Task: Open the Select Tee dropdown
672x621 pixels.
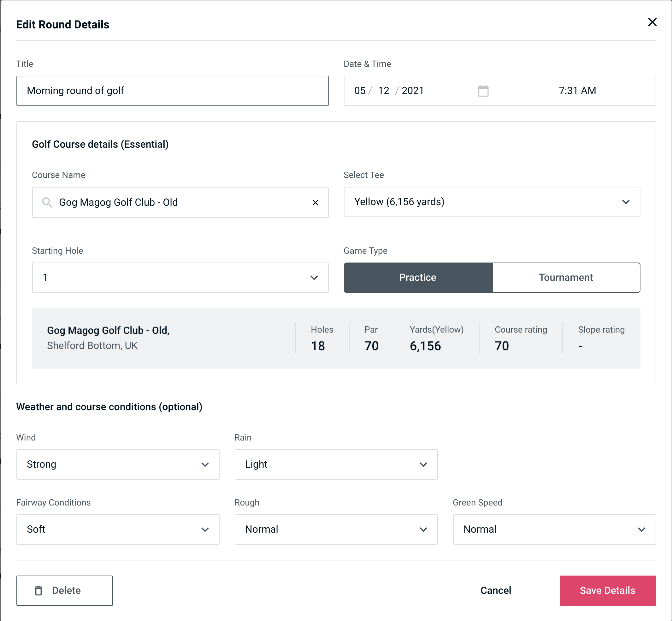Action: point(492,202)
